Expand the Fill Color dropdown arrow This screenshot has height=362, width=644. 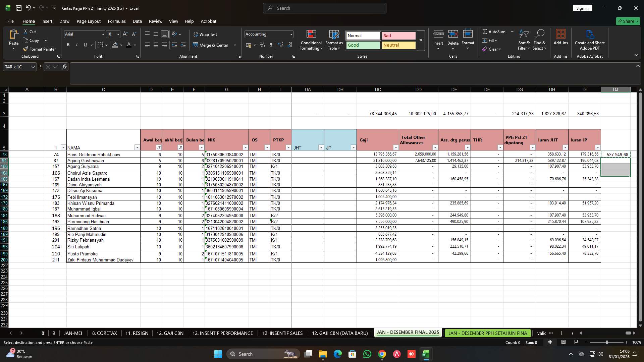pyautogui.click(x=121, y=45)
